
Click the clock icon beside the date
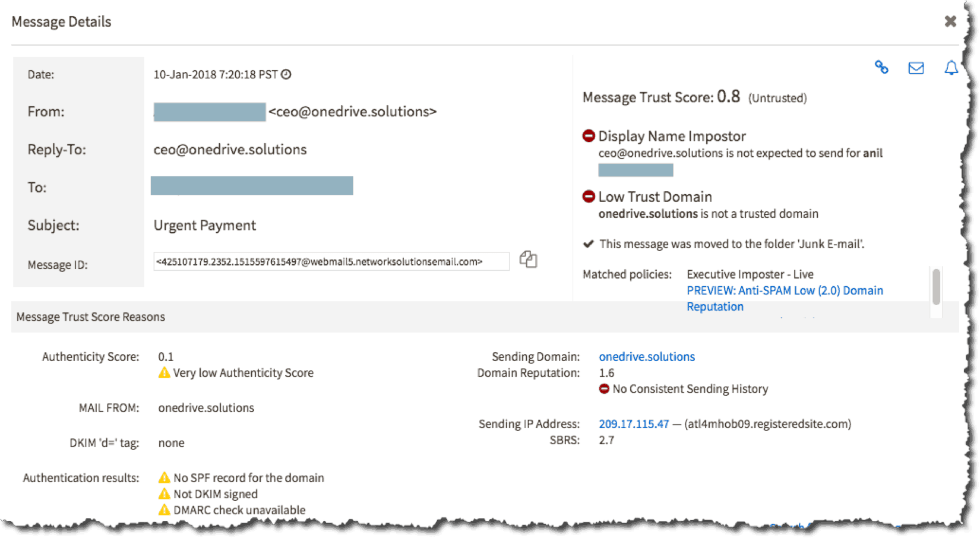point(286,74)
